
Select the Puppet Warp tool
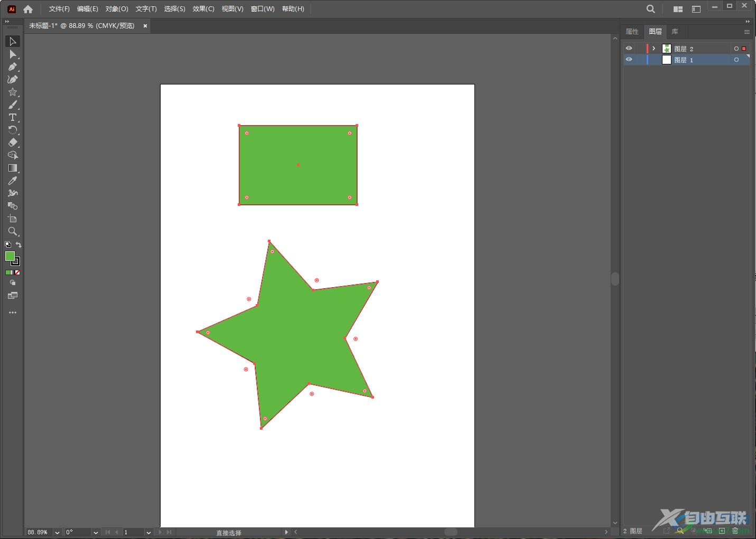pyautogui.click(x=13, y=193)
